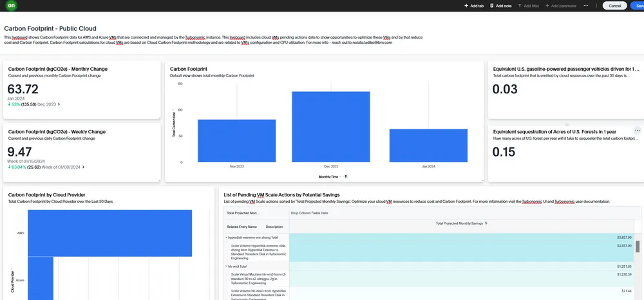Open the toolbar more options ellipsis
The width and height of the screenshot is (644, 300).
coord(586,5)
